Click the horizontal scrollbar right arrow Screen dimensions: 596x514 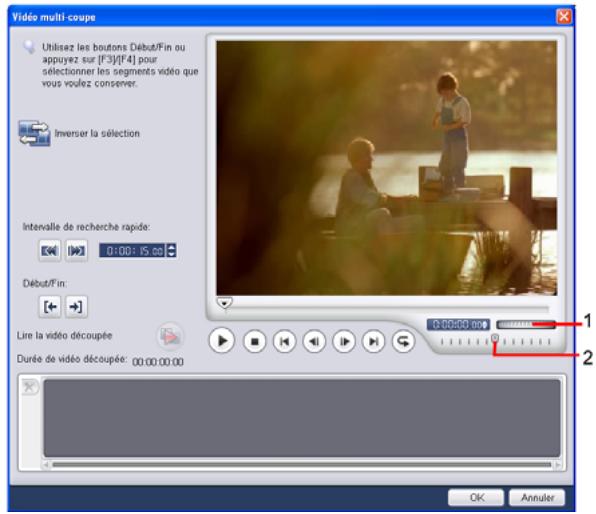(558, 465)
